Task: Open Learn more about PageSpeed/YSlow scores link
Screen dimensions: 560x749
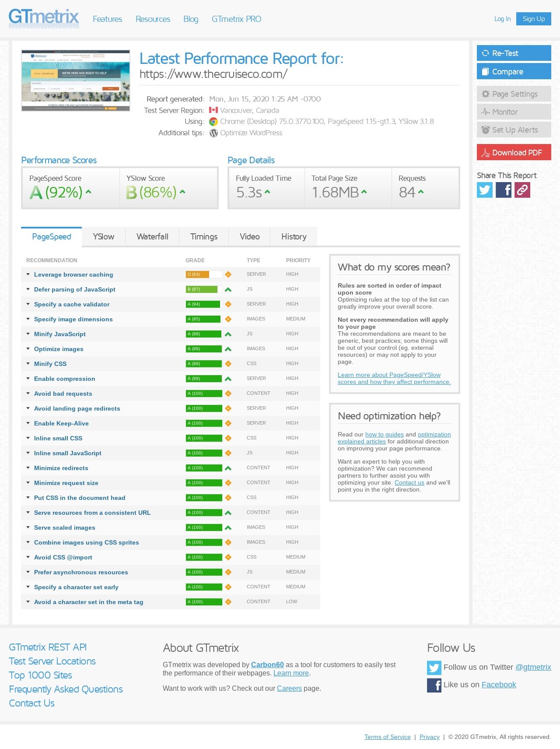Action: pos(394,378)
